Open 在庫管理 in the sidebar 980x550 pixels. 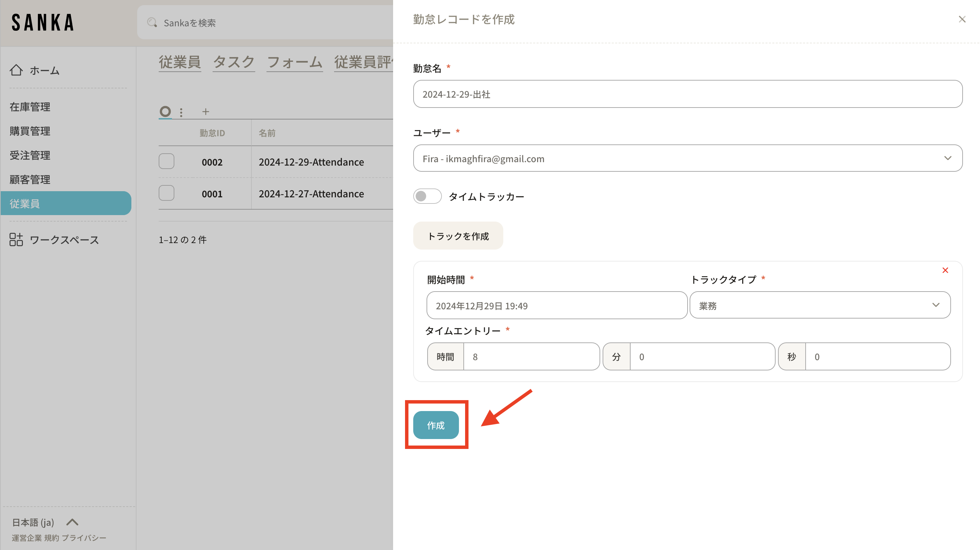pos(30,107)
